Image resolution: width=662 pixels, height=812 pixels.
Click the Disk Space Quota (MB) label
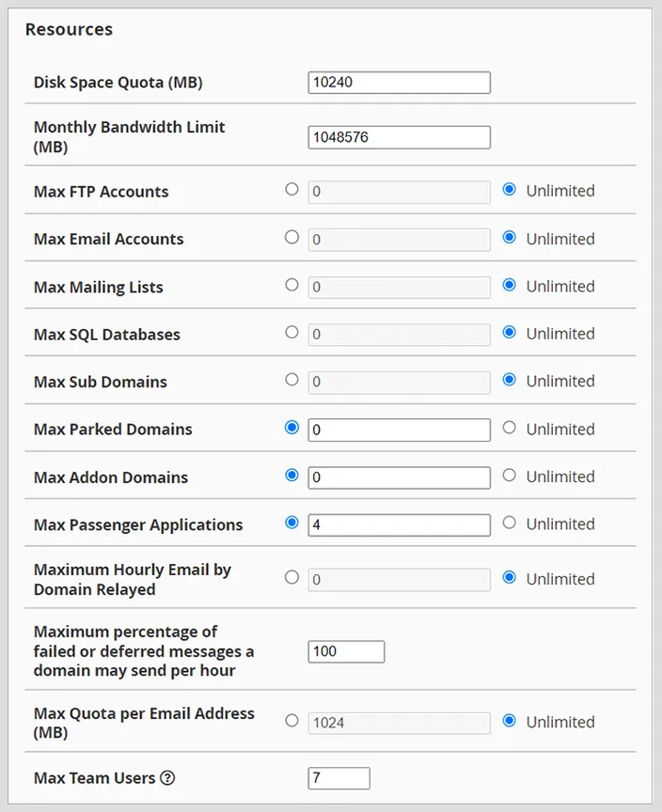coord(118,83)
